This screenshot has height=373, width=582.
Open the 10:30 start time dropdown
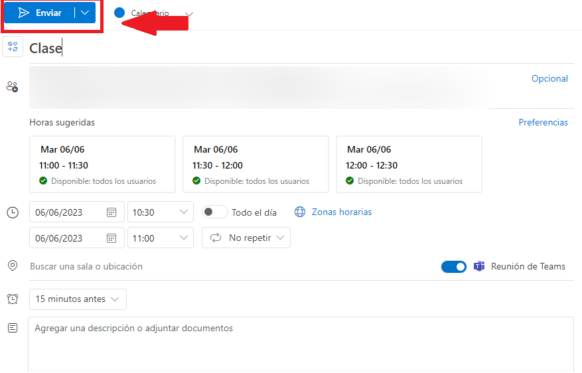[x=160, y=212]
